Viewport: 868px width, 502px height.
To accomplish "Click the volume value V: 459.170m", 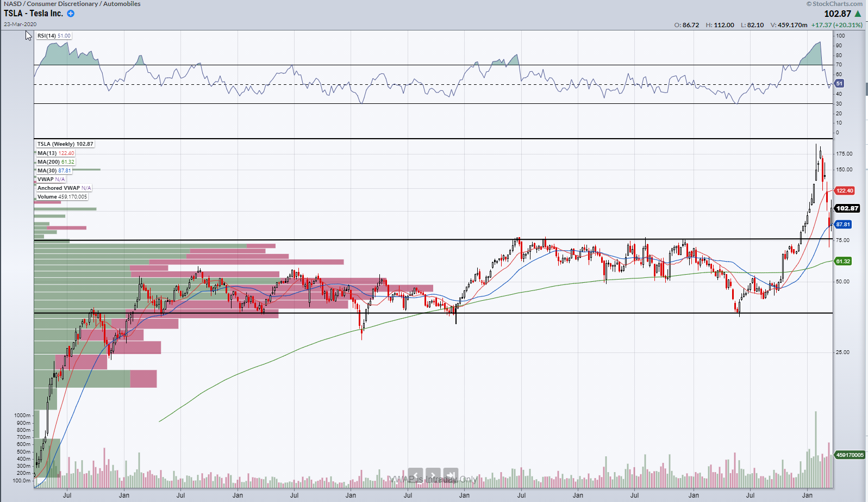I will (x=789, y=25).
